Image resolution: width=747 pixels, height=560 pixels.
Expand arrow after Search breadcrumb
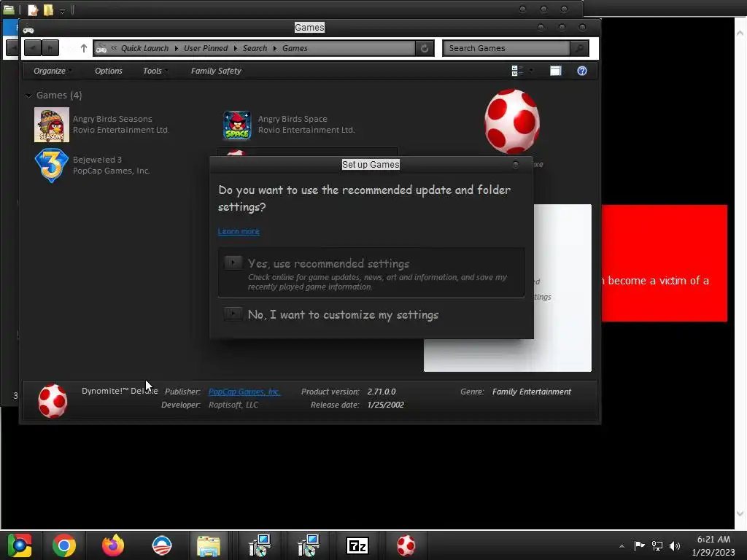275,48
